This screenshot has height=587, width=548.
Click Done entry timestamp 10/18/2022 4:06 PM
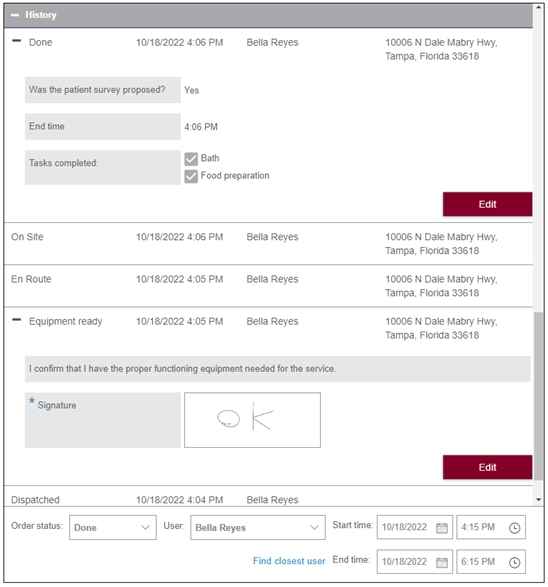click(x=179, y=42)
